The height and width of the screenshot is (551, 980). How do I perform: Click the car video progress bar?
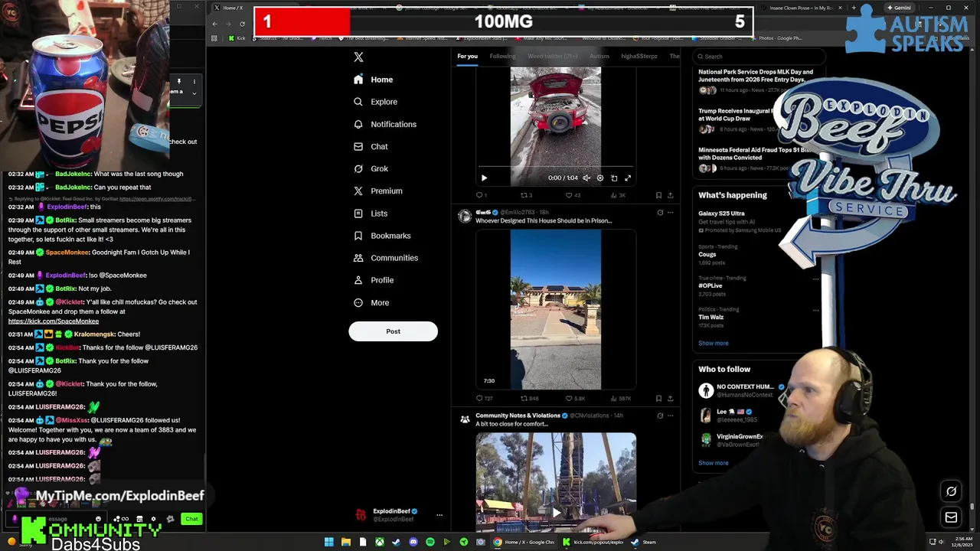pyautogui.click(x=556, y=166)
